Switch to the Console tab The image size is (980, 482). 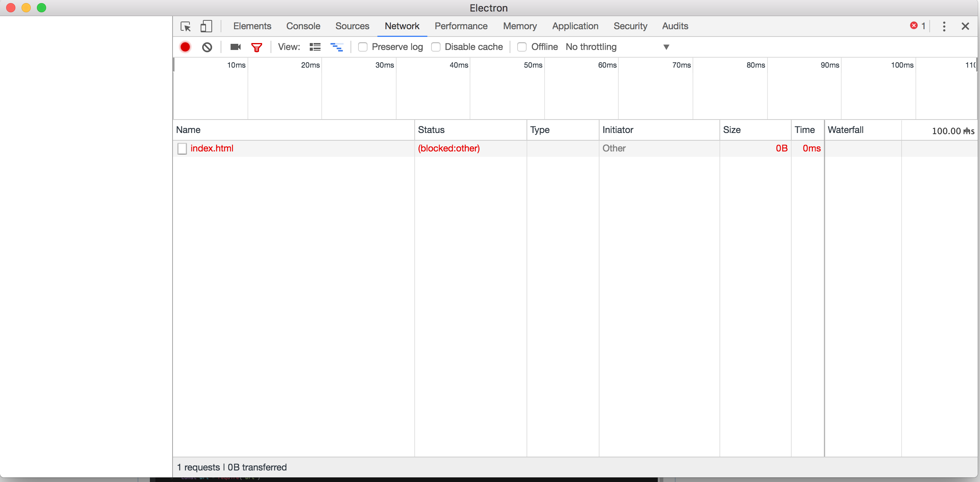303,26
